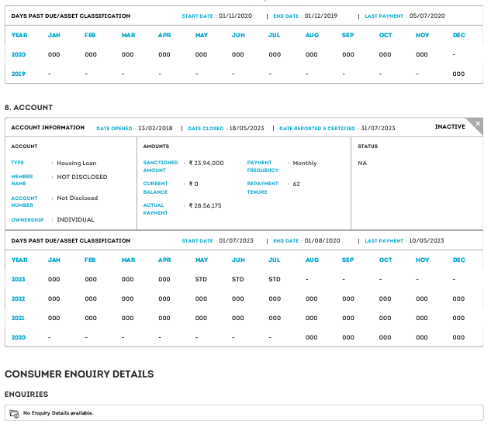Viewport: 498px width, 448px height.
Task: Click the No Enquiry Details available message
Action: [x=58, y=413]
